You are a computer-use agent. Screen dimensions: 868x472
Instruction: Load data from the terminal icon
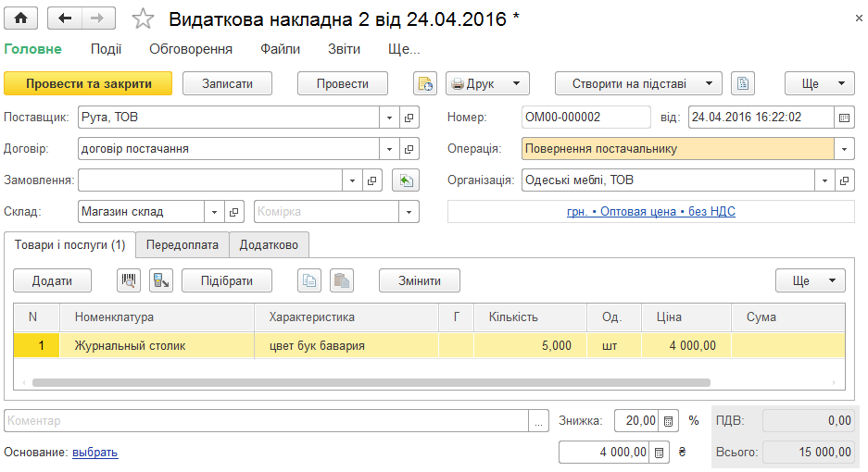pyautogui.click(x=161, y=280)
